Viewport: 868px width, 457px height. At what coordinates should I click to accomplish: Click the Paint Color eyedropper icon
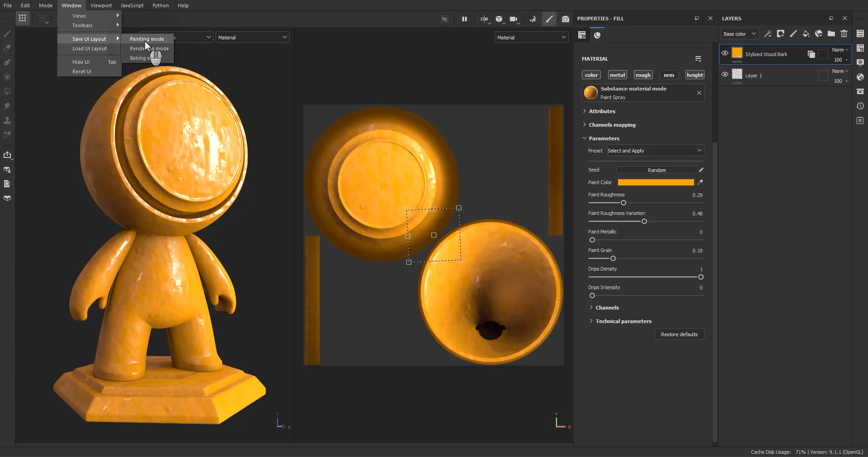700,182
